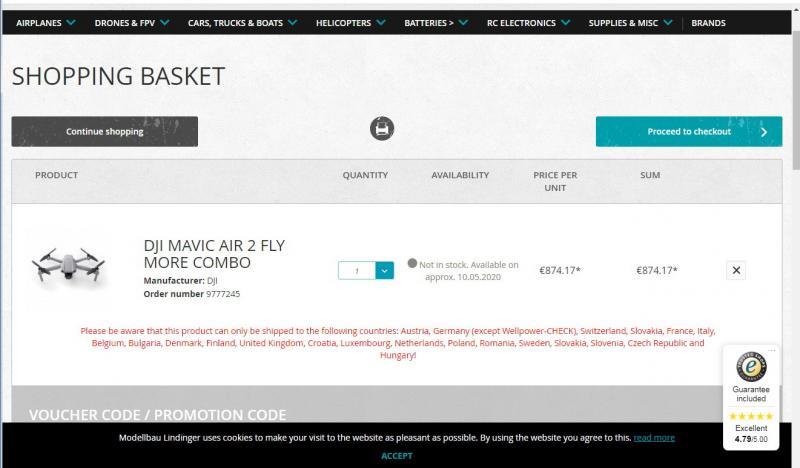Open the Supplies & Misc menu
The image size is (800, 468).
pos(630,23)
